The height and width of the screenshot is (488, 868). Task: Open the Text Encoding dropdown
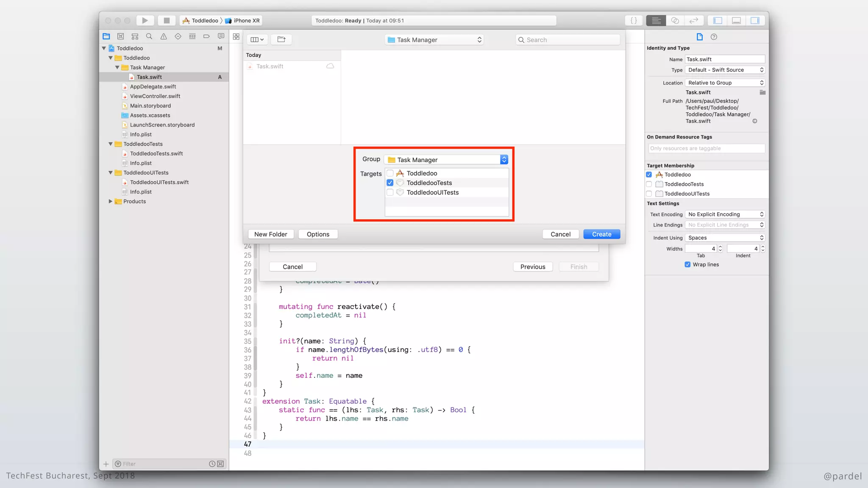725,214
